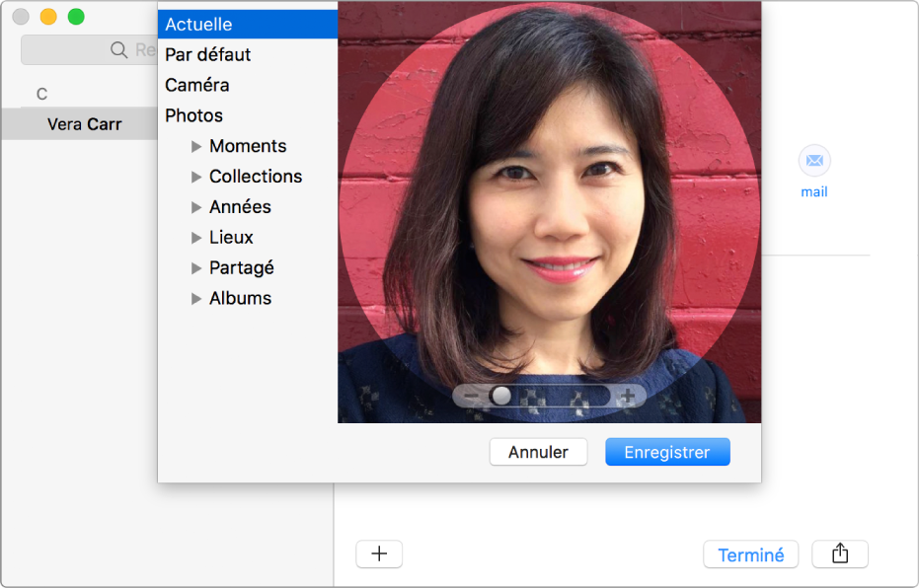Click the mail envelope icon
This screenshot has height=588, width=919.
pos(813,161)
